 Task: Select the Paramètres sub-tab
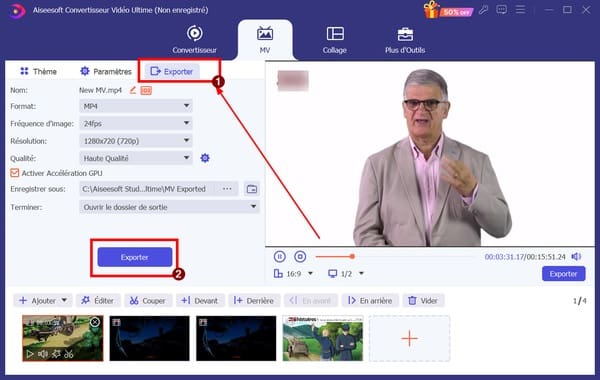click(106, 72)
